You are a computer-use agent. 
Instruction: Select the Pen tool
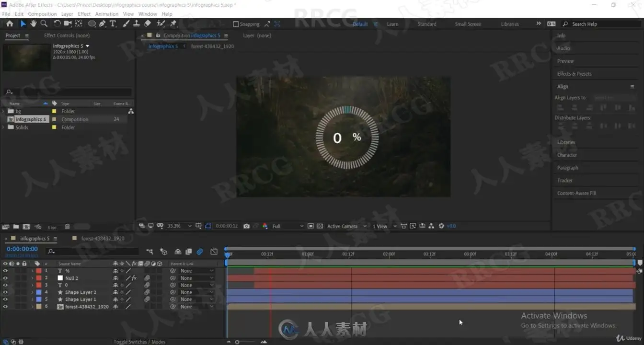pos(103,23)
